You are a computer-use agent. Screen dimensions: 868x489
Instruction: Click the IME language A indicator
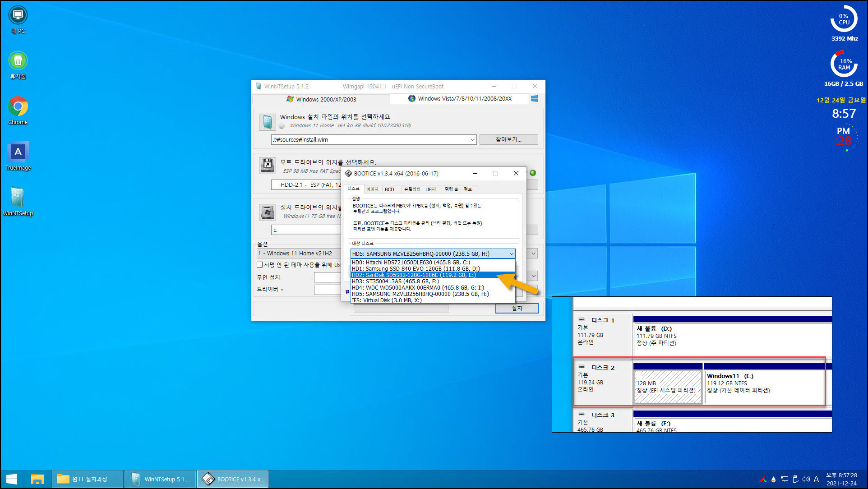click(x=816, y=480)
